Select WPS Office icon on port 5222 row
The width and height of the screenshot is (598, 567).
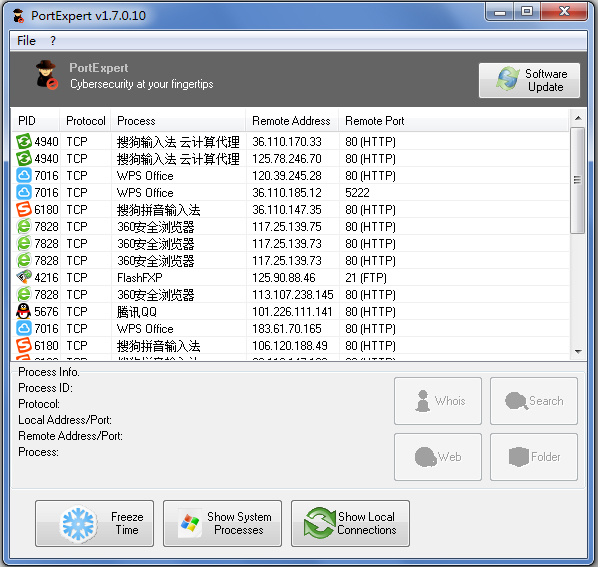tap(24, 192)
